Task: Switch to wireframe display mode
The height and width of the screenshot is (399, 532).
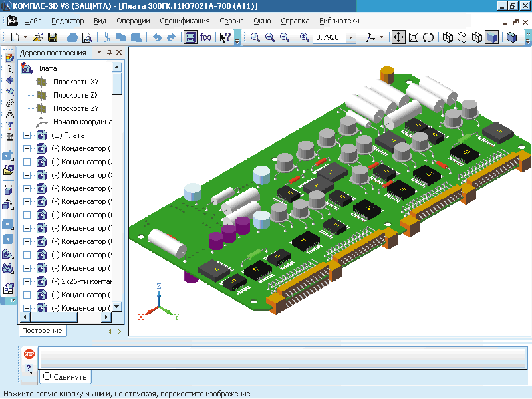Action: tap(448, 37)
